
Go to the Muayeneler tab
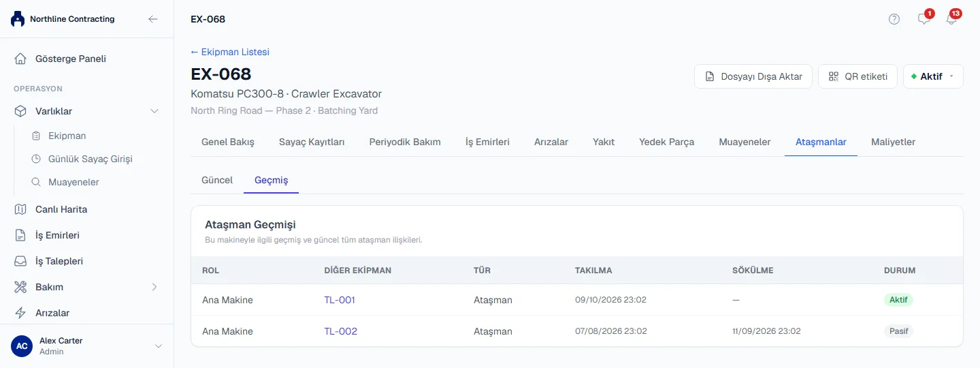(x=745, y=142)
